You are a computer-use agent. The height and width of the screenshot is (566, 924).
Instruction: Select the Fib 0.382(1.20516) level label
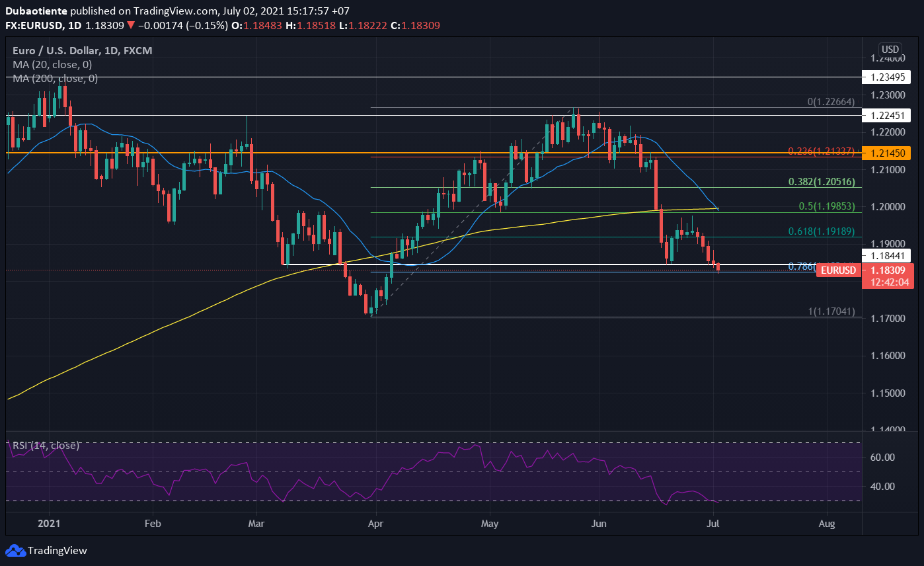822,182
